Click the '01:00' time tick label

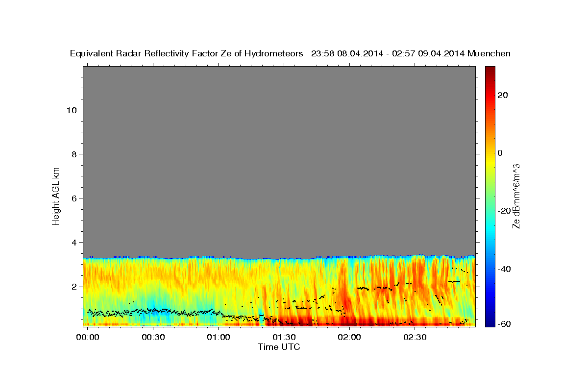point(219,337)
